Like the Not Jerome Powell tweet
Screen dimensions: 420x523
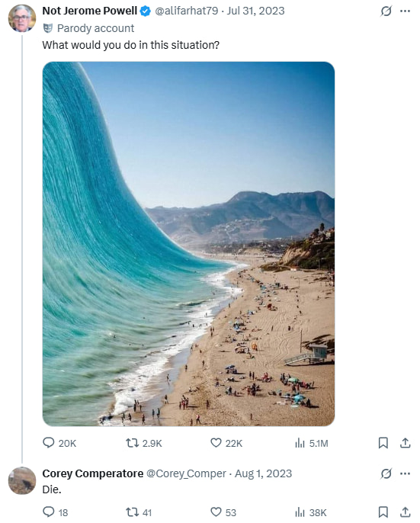pos(226,443)
